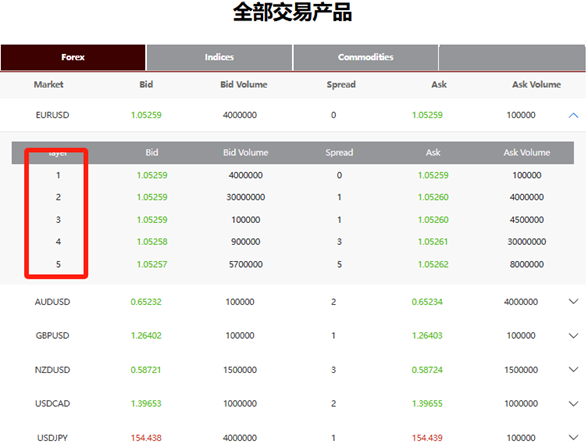Screen dimensions: 588x448
Task: Click layer 5 bid price 1.05257
Action: [x=152, y=264]
